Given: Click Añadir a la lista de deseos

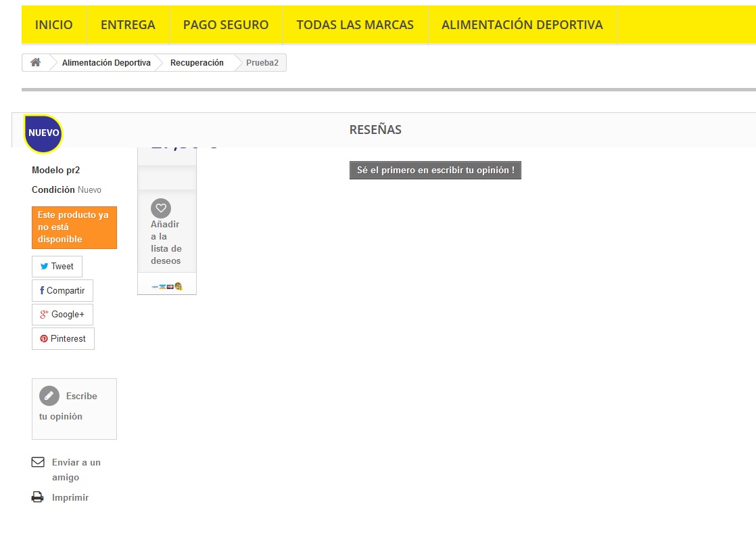Looking at the screenshot, I should click(166, 242).
